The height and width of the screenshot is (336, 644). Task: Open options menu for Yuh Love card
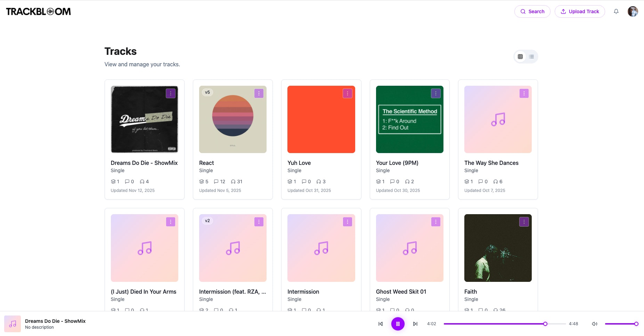(x=348, y=93)
